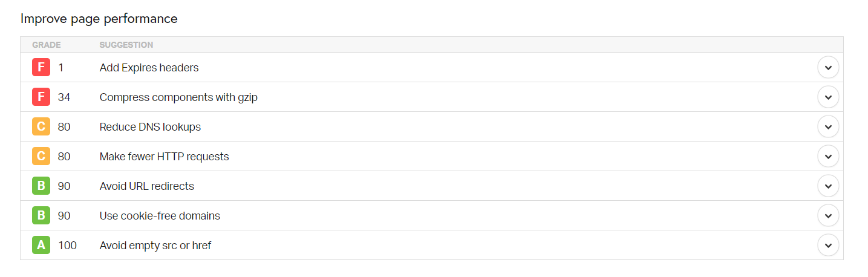
Task: Click the red F grade badge scored 1
Action: (41, 67)
